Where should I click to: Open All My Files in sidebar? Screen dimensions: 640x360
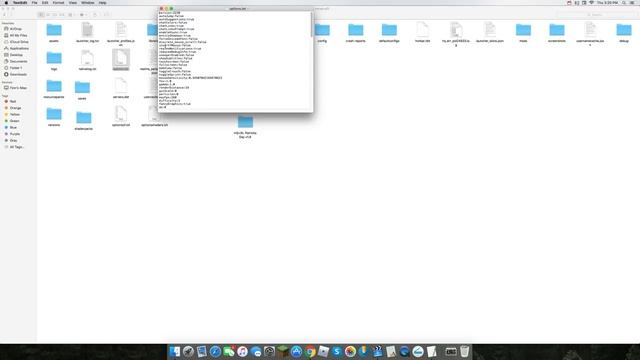click(x=18, y=36)
